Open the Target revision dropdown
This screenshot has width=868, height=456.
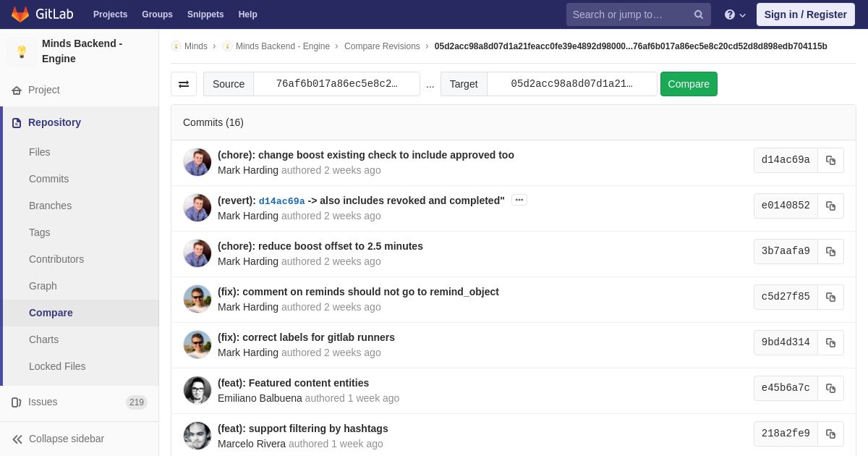click(x=571, y=84)
